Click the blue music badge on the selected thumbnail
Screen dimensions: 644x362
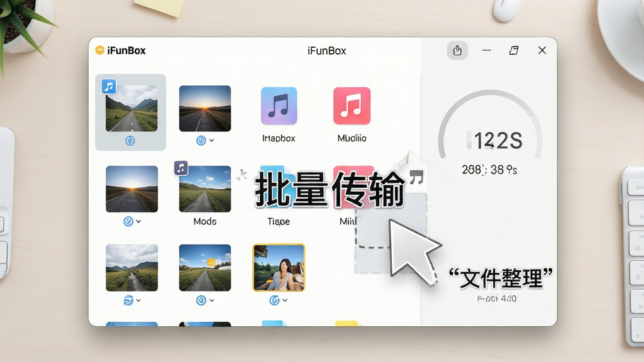click(109, 87)
